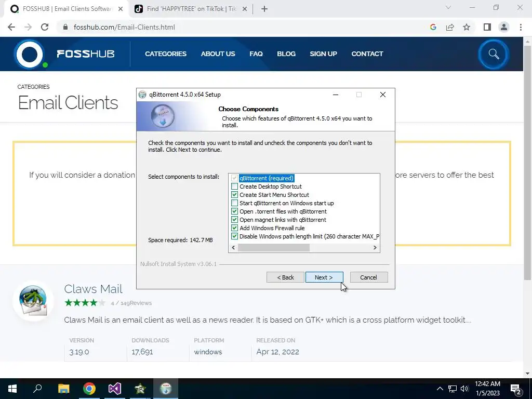532x399 pixels.
Task: Open the TR app on the taskbar
Action: click(140, 389)
